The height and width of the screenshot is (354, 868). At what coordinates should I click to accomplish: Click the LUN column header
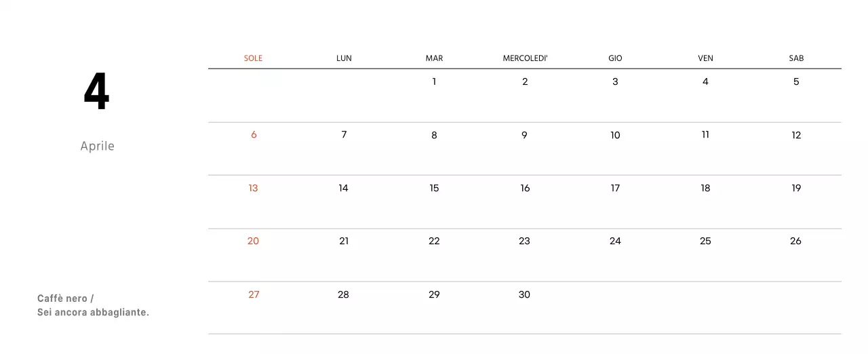click(344, 58)
